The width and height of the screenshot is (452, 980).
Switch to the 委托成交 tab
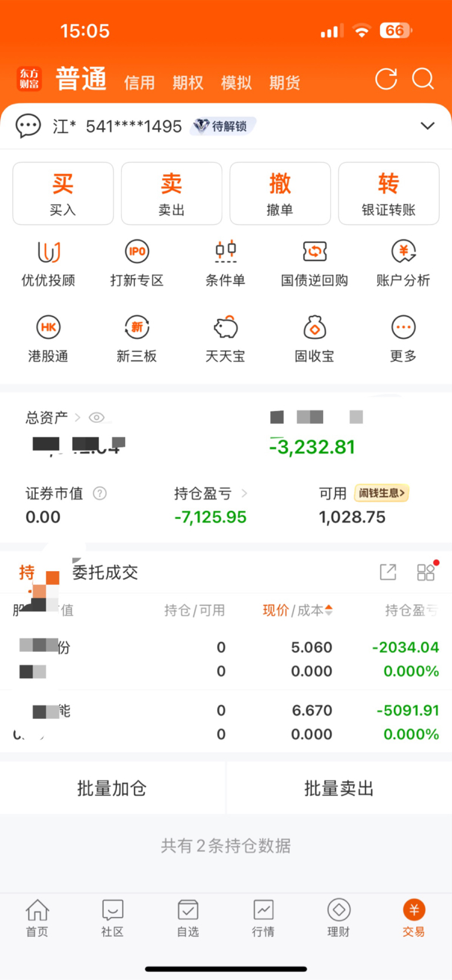105,572
